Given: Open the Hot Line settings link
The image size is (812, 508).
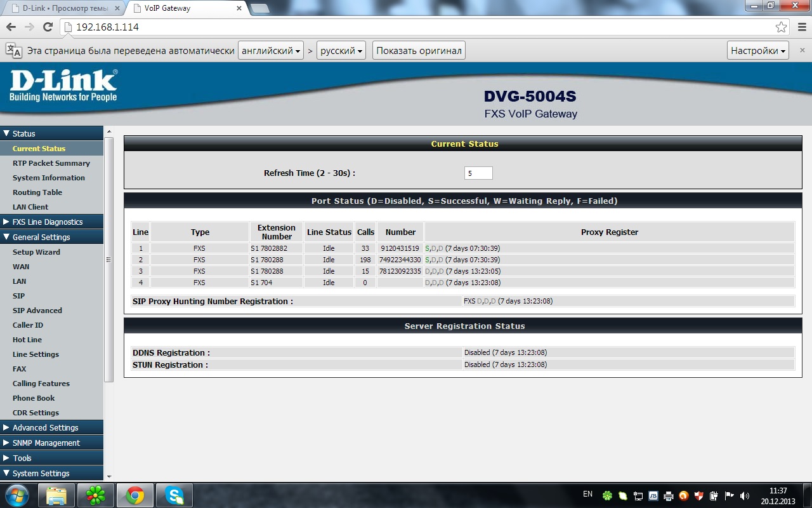Looking at the screenshot, I should tap(27, 340).
